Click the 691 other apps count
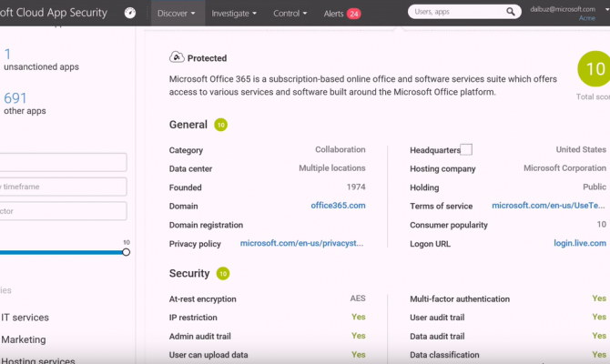610x364 pixels. coord(15,98)
